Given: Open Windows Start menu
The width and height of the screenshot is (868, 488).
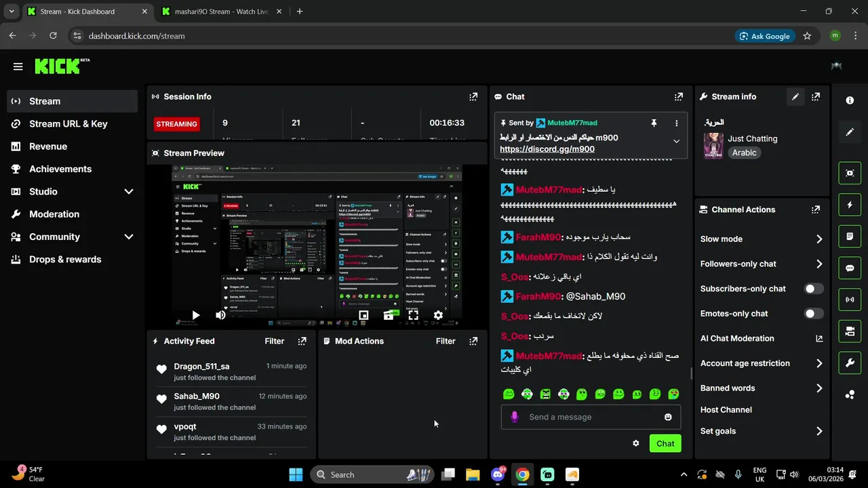Looking at the screenshot, I should [x=296, y=474].
